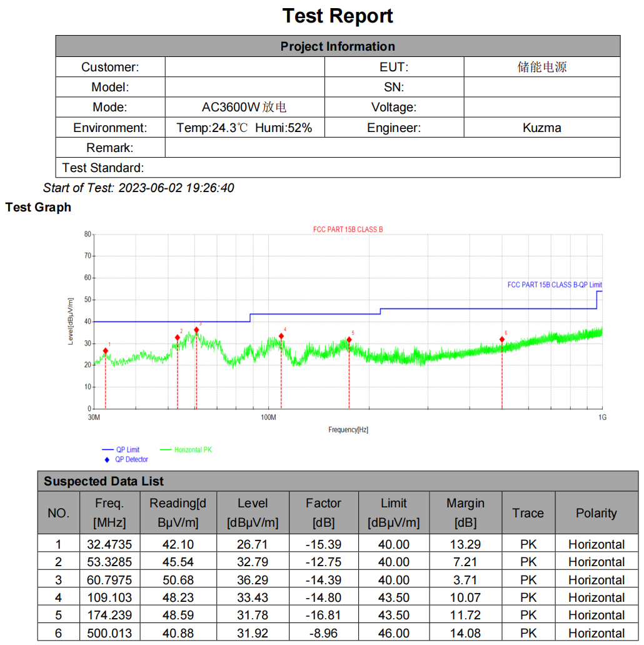Click red peak marker 1 on graph

[x=106, y=351]
